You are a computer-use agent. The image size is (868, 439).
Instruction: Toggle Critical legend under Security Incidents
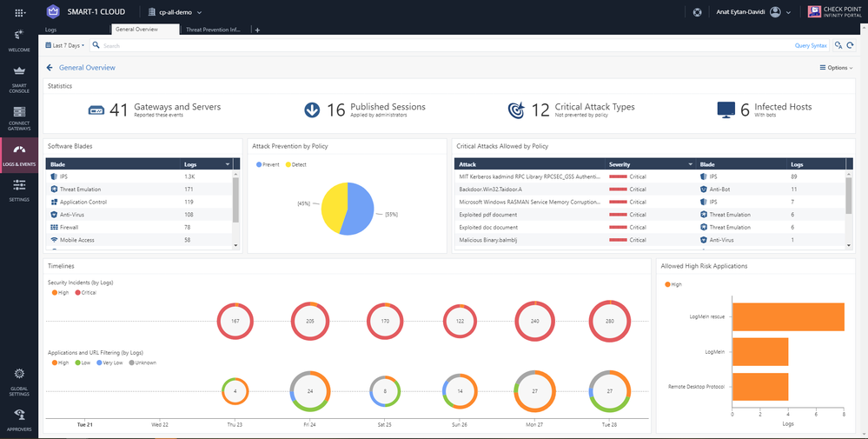87,293
